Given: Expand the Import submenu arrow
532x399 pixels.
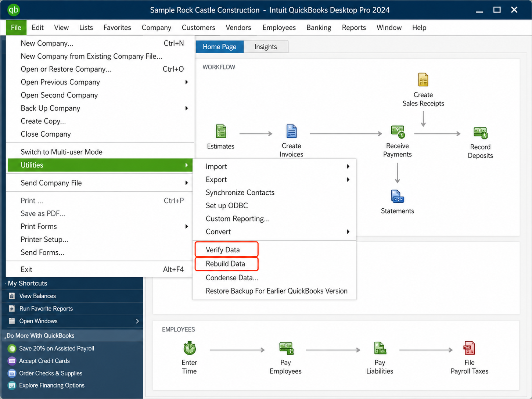Looking at the screenshot, I should [348, 166].
